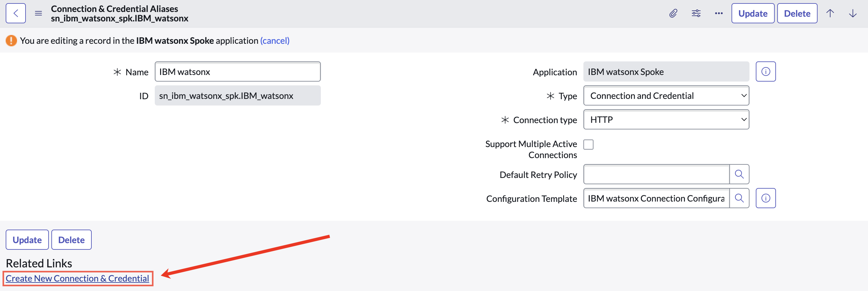Image resolution: width=868 pixels, height=291 pixels.
Task: Click the Configuration Template field
Action: tap(657, 198)
